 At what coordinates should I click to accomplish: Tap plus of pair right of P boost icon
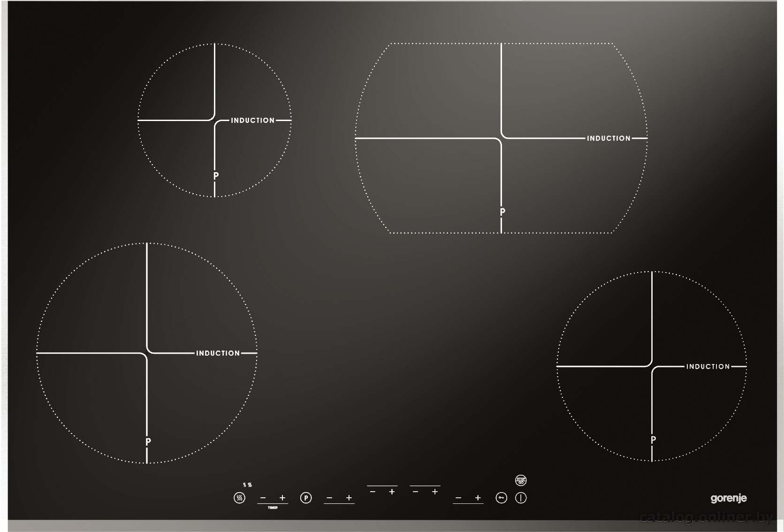click(x=349, y=498)
